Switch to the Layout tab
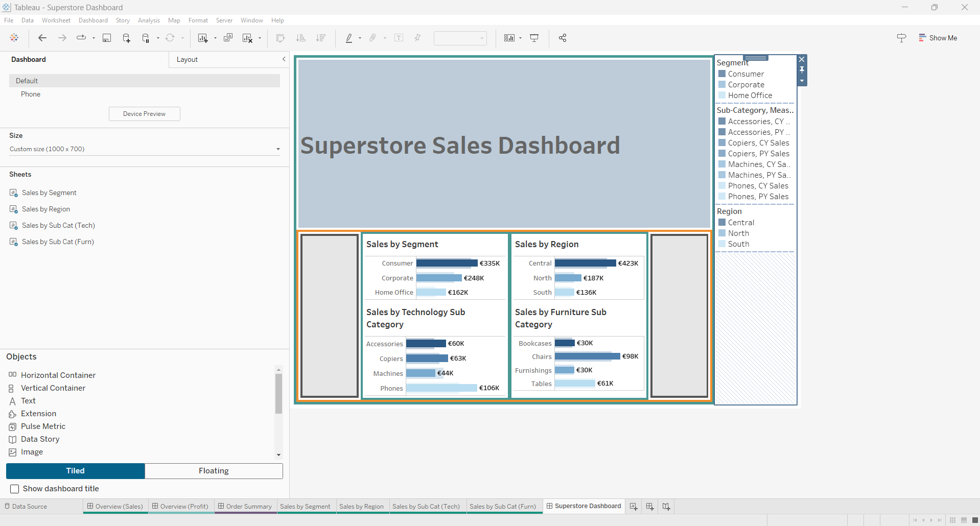 coord(187,59)
